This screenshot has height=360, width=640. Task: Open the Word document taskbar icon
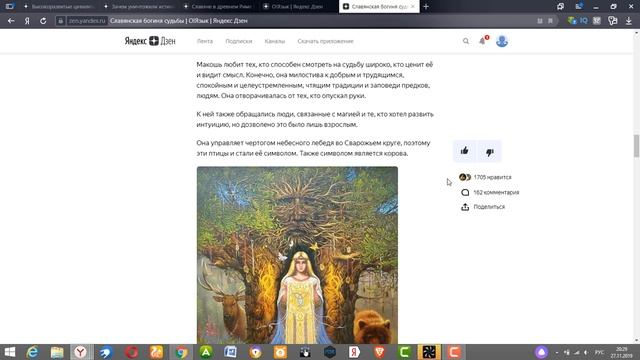pyautogui.click(x=231, y=352)
